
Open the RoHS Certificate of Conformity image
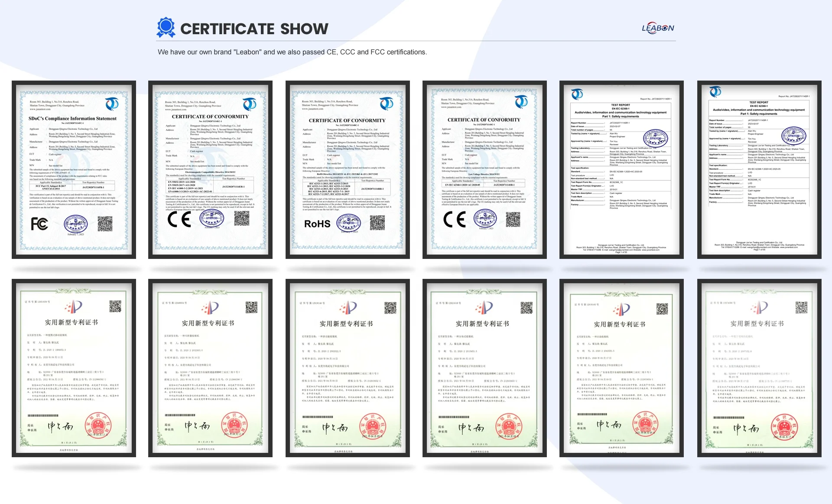click(x=348, y=170)
